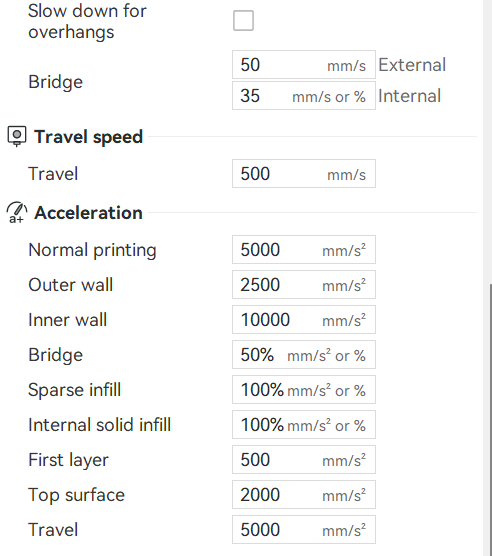Viewport: 492px width, 556px height.
Task: Select the Inner wall acceleration field
Action: (x=304, y=319)
